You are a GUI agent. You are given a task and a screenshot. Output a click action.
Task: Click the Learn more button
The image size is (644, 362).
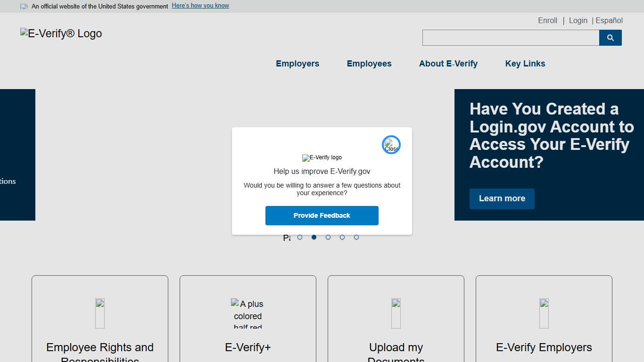click(502, 198)
